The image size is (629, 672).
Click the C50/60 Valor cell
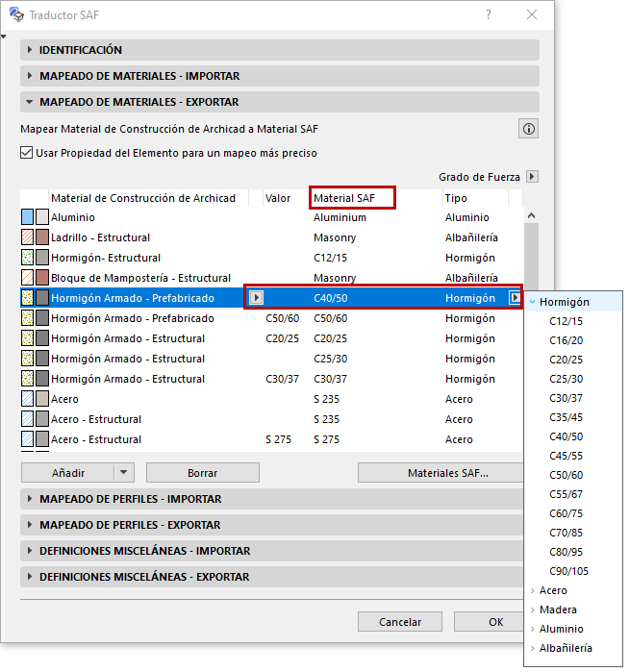282,318
